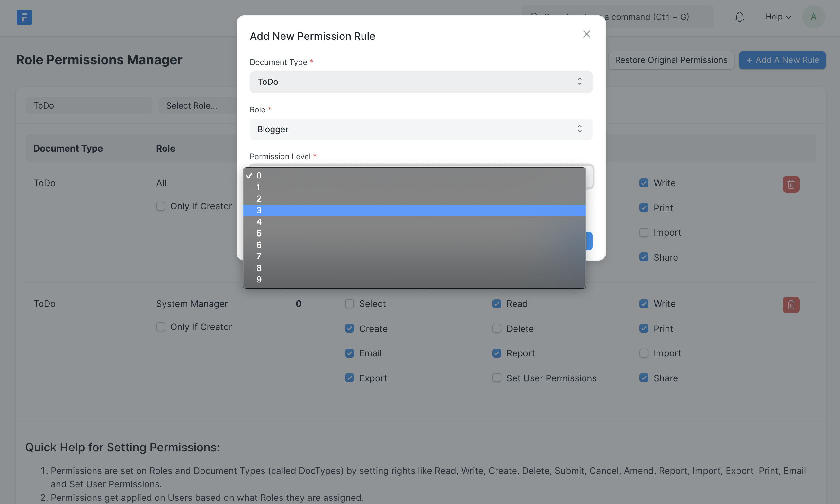Click the Restore Original Permissions button
Screen dimensions: 840x504
point(671,60)
